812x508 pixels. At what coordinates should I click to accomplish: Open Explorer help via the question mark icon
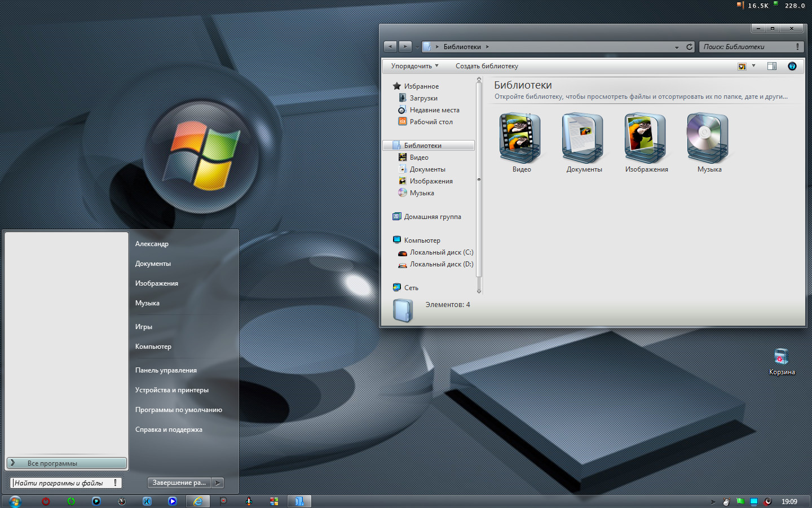[792, 66]
